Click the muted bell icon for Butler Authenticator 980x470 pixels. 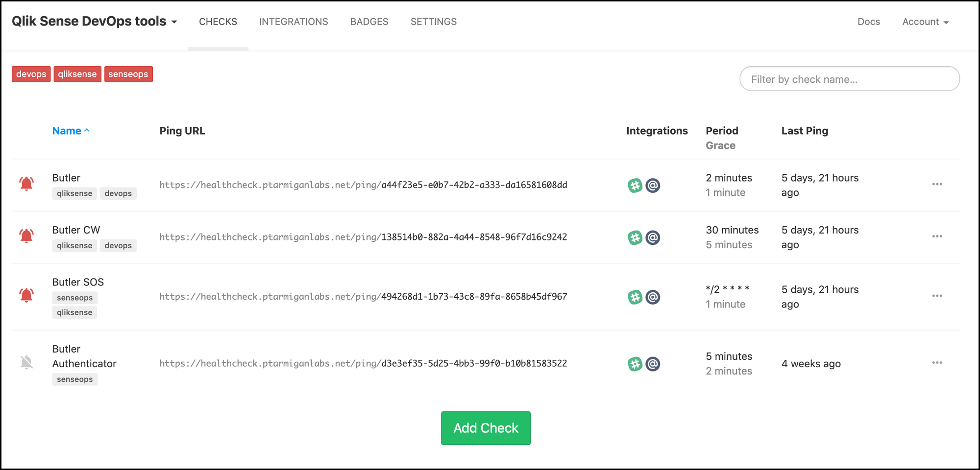[x=26, y=363]
